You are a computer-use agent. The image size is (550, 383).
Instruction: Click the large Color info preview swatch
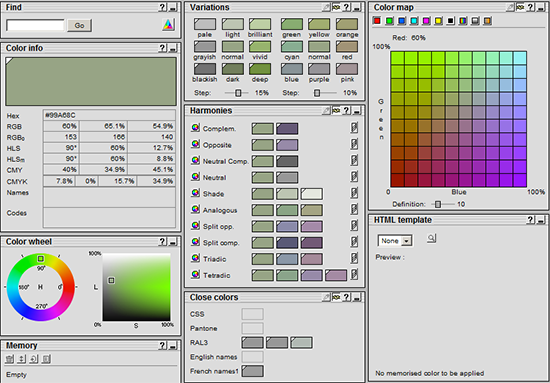(91, 81)
